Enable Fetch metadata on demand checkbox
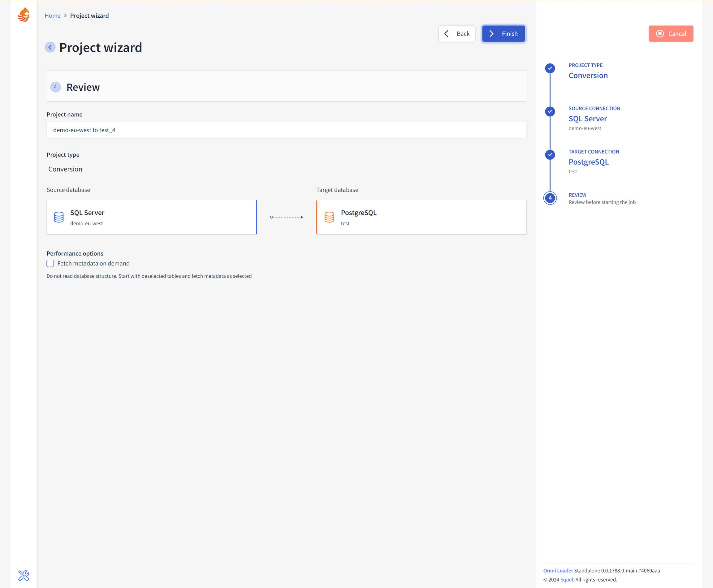The height and width of the screenshot is (588, 713). click(50, 263)
